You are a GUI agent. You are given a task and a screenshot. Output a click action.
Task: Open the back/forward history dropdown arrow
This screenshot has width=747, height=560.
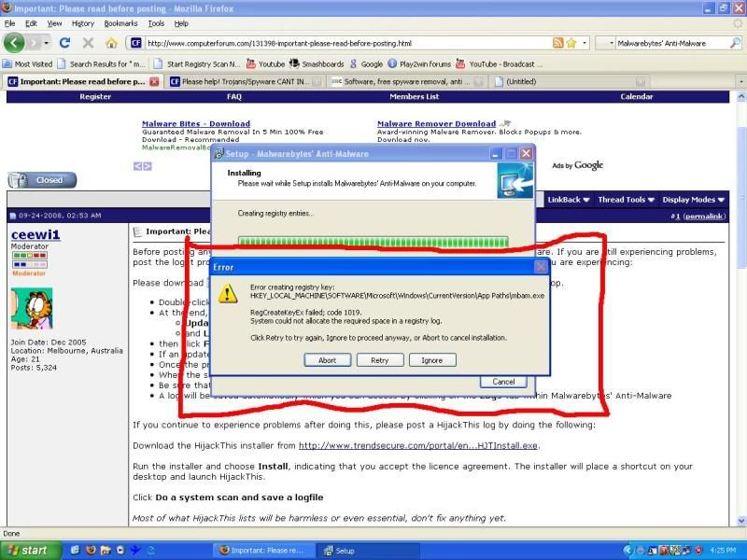click(46, 43)
